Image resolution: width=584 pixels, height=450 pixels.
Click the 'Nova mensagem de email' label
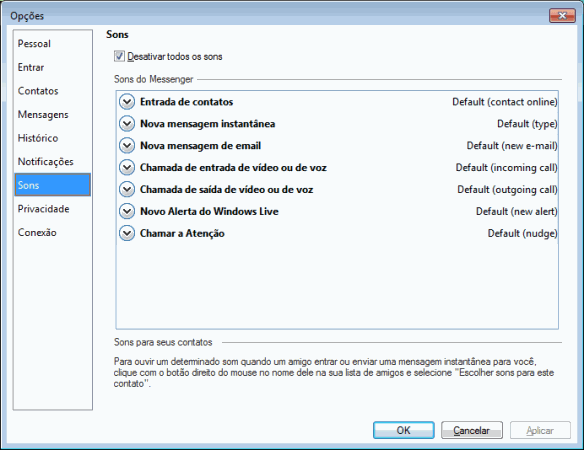point(201,146)
